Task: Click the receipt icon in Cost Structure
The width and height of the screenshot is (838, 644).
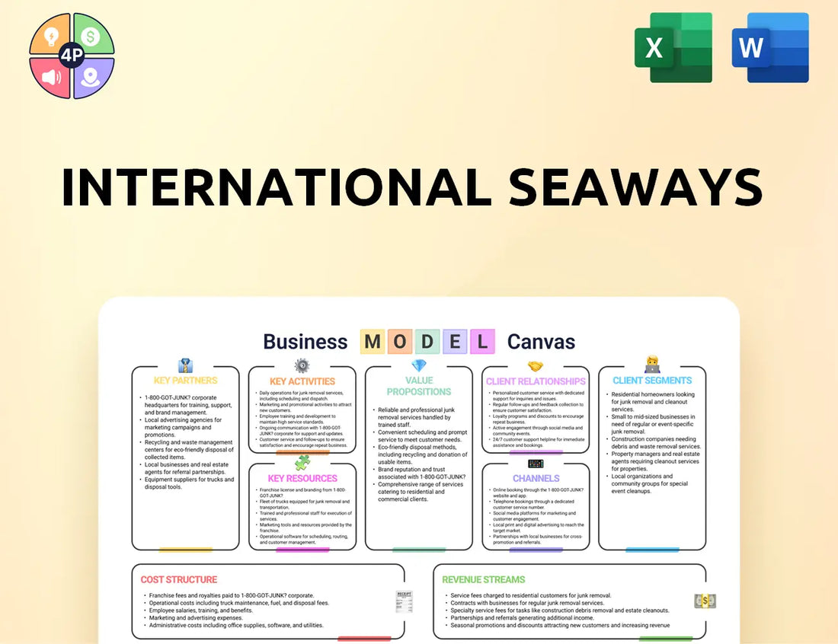Action: (x=404, y=602)
